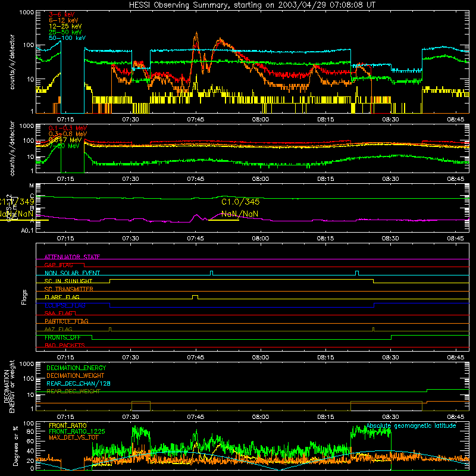Select the 6-12 keV legend label
Image resolution: width=476 pixels, height=476 pixels.
pos(64,20)
